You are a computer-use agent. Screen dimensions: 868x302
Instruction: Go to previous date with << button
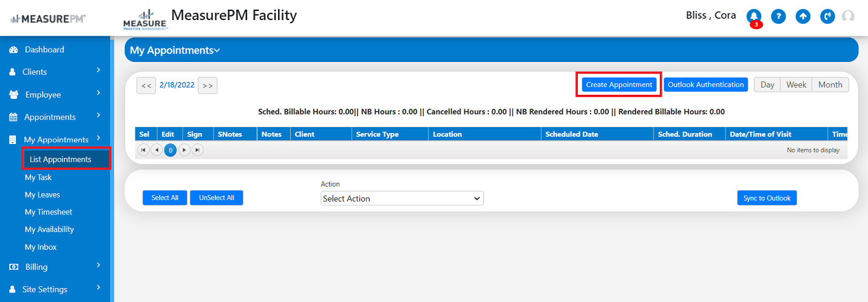146,86
